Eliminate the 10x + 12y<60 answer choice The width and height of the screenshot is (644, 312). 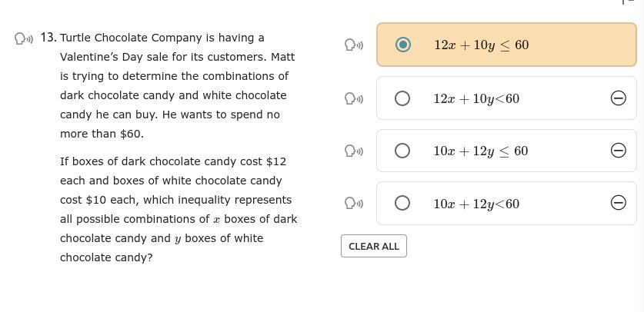pos(618,203)
